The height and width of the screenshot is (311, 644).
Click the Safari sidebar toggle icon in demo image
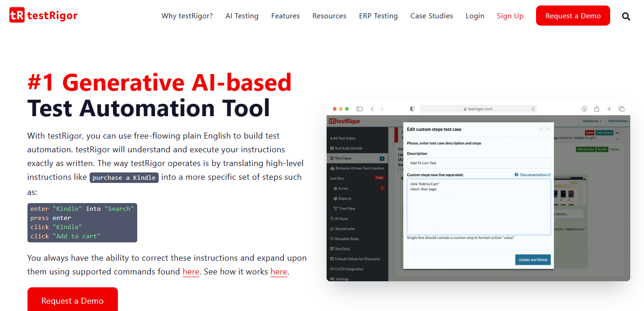click(360, 109)
